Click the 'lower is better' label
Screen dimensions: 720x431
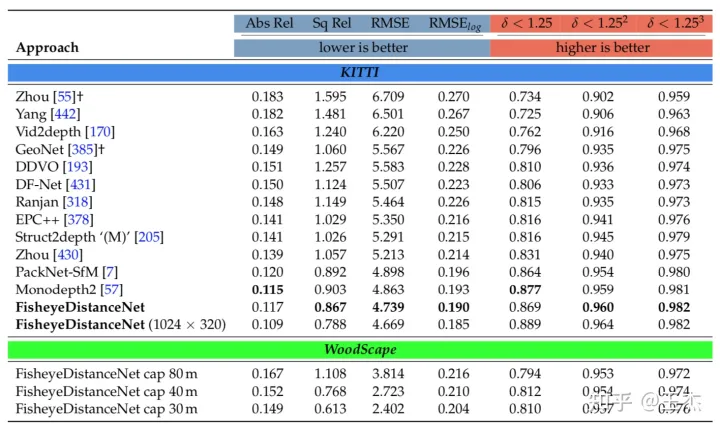click(363, 47)
